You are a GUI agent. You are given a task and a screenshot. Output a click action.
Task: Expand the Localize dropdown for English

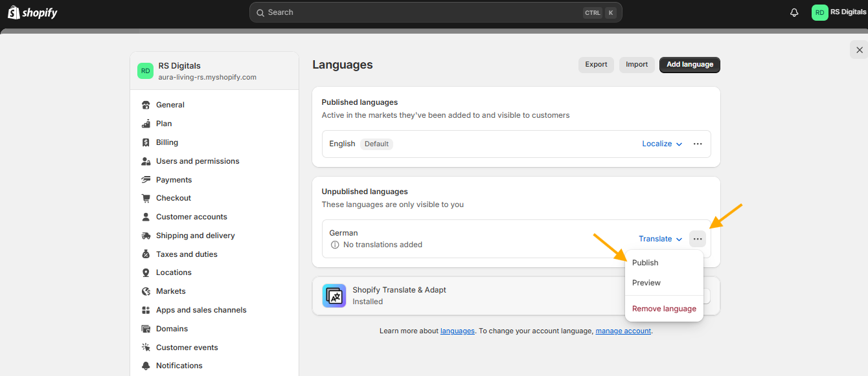pos(662,144)
